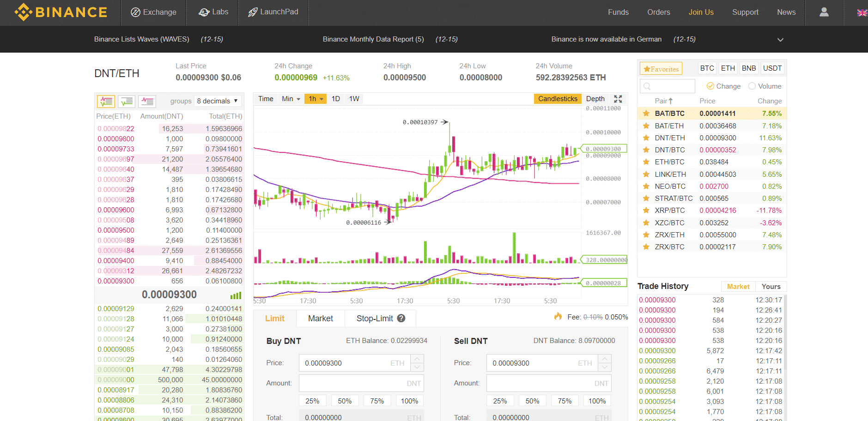Set buy amount to 25%
This screenshot has width=868, height=421.
click(x=312, y=401)
